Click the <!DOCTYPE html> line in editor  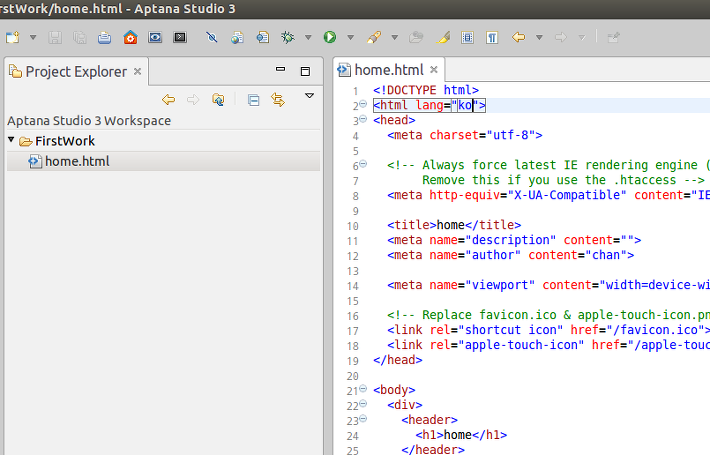point(426,90)
